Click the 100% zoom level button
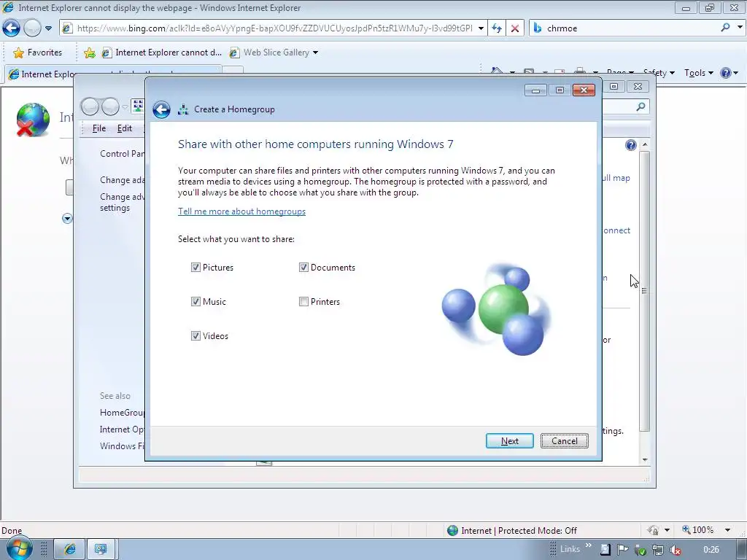Screen dimensions: 747x560 coord(698,530)
